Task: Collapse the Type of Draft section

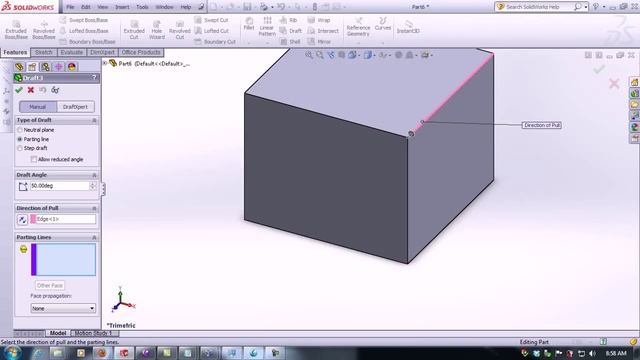Action: [x=94, y=120]
